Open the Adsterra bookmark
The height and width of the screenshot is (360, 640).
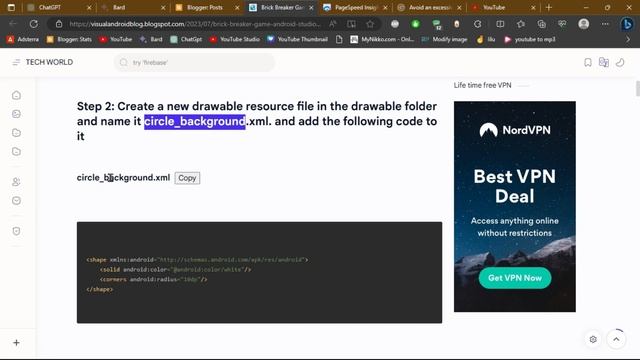[x=23, y=39]
